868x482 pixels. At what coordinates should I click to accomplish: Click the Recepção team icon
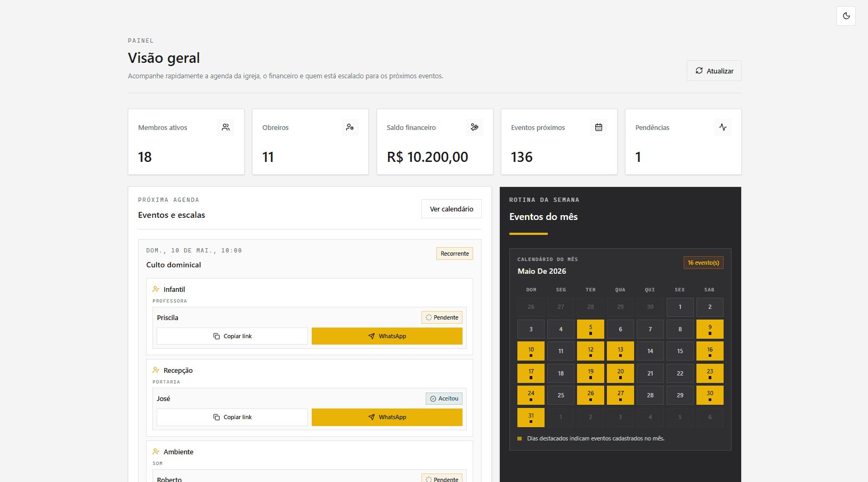156,370
